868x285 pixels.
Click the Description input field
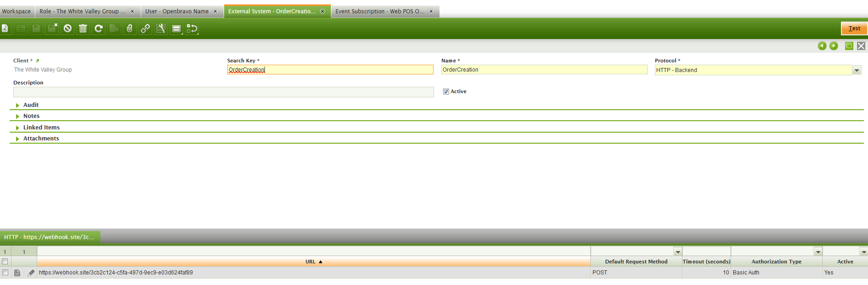coord(223,92)
